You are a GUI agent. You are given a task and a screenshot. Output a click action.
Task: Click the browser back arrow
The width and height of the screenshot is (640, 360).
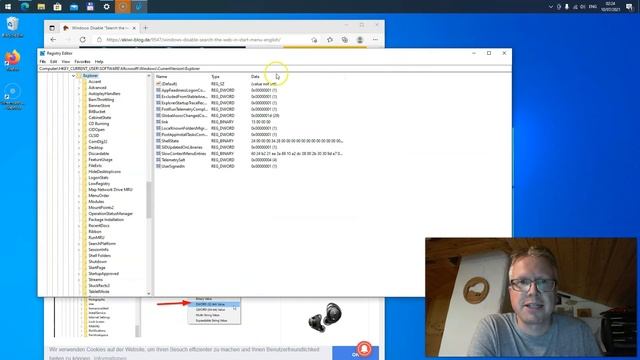pyautogui.click(x=53, y=40)
